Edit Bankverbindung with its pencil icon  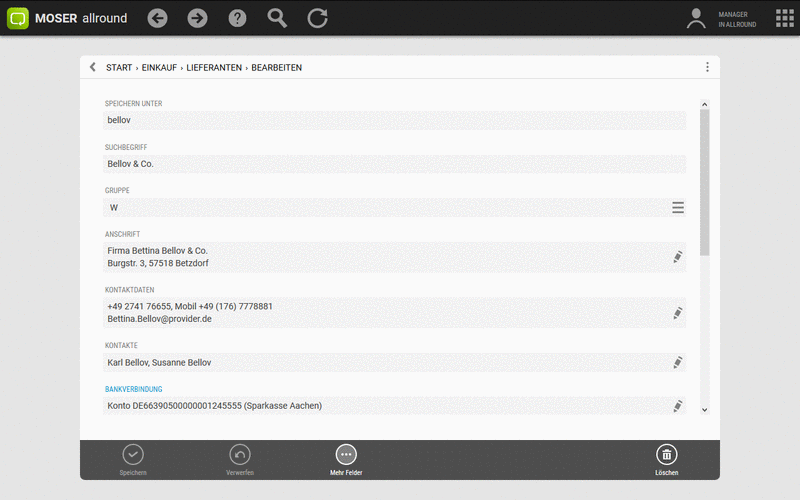click(678, 406)
